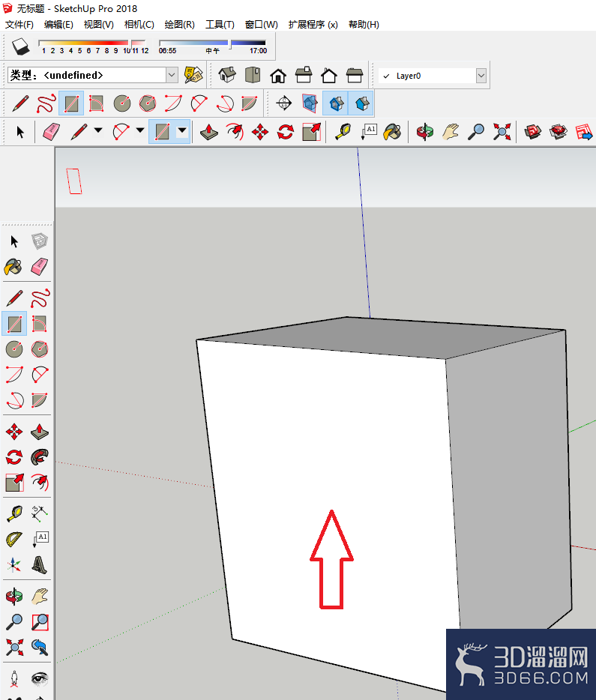Select the Pie tool in the drawing toolbar
Screen dimensions: 596x700
point(249,103)
